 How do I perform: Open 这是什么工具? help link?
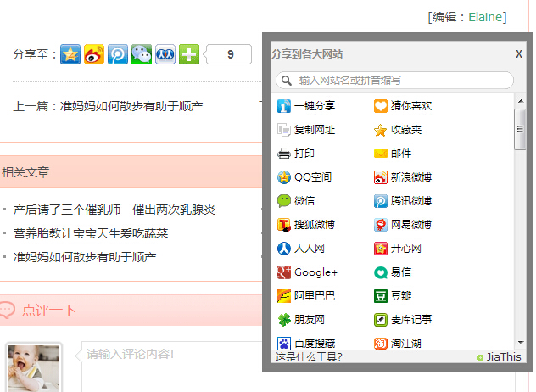pos(309,356)
